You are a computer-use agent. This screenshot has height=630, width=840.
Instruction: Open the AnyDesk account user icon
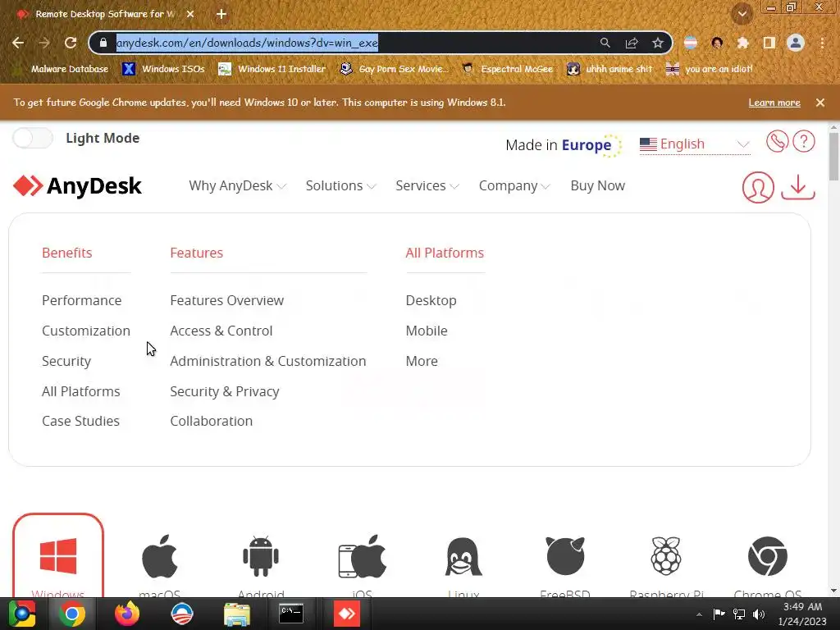point(757,188)
